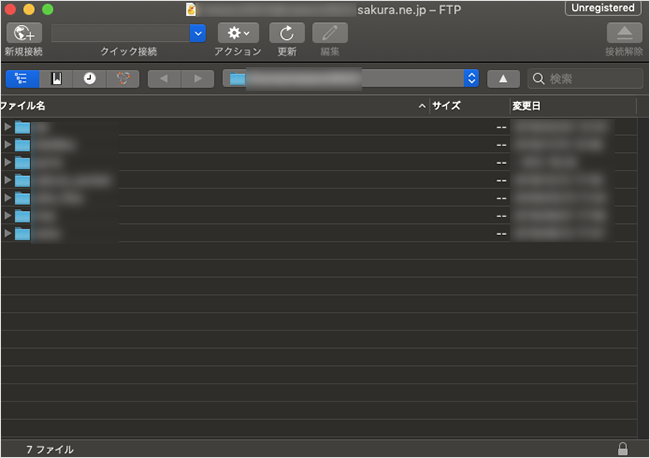Switch to the outline browser view
The width and height of the screenshot is (650, 458).
[22, 78]
